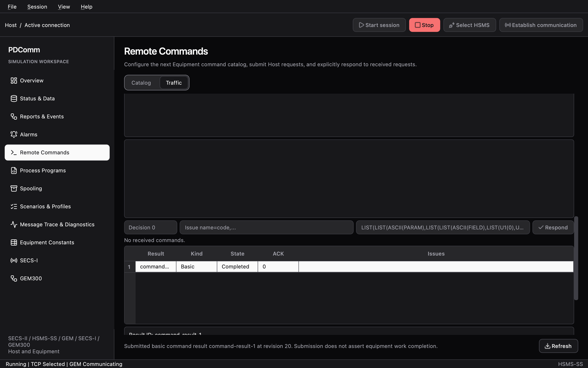Click the SECS-I radio icon

pyautogui.click(x=14, y=261)
